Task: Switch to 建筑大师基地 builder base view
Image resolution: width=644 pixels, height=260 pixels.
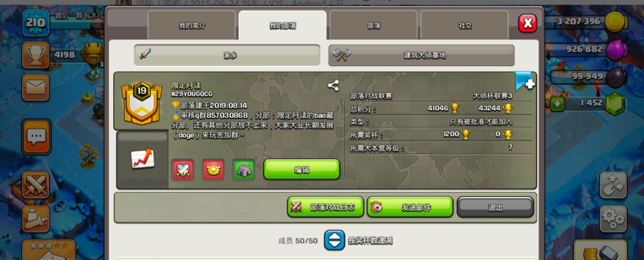Action: pos(422,56)
